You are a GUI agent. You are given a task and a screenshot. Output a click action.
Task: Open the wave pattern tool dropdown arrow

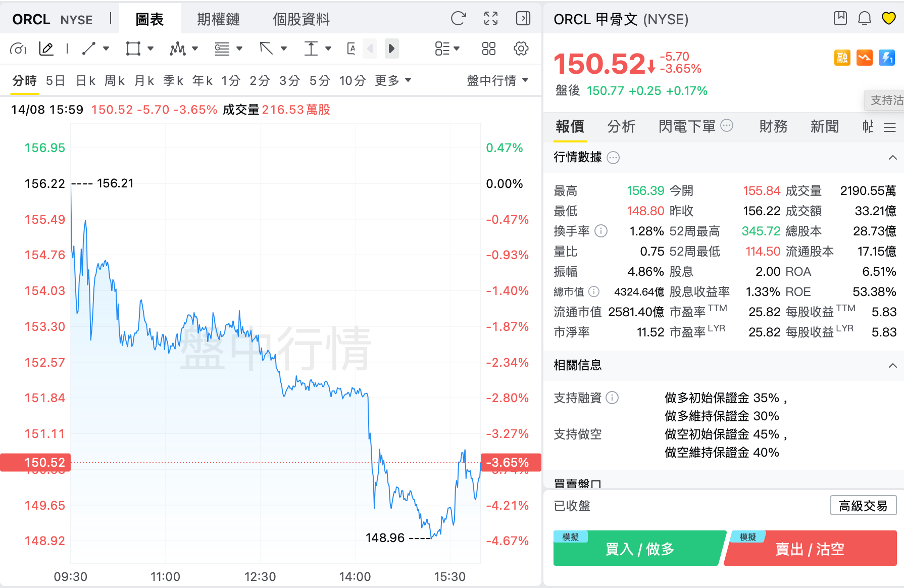click(195, 48)
